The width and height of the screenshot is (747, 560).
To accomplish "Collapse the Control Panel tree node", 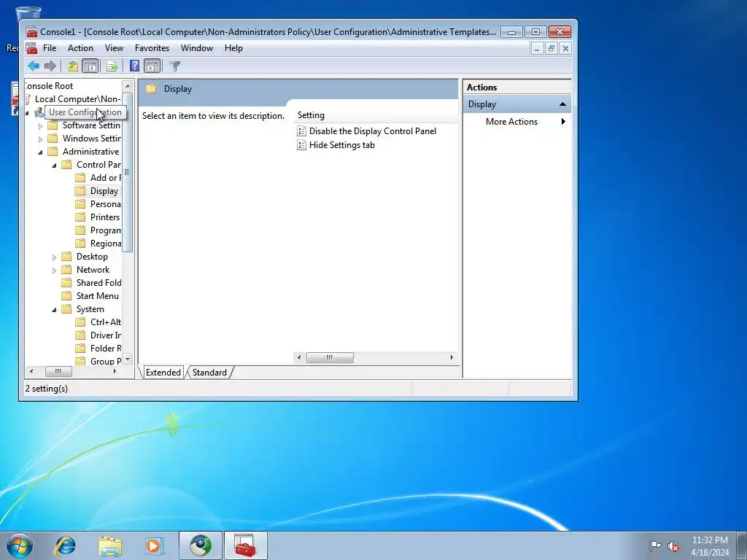I will pos(54,166).
